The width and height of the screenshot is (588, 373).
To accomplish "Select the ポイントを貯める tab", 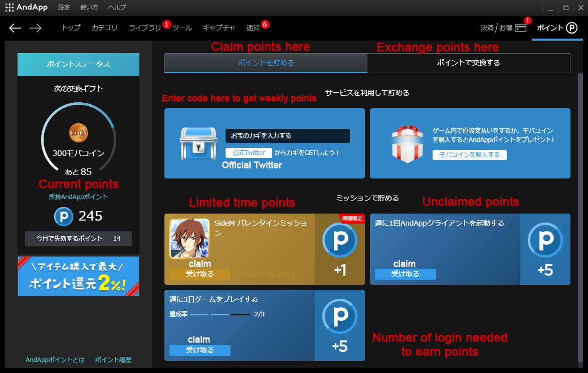I will coord(266,63).
